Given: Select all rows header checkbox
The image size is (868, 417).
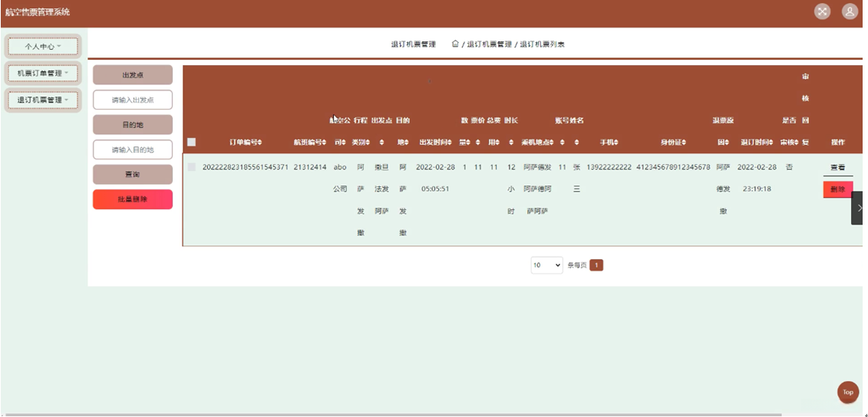Looking at the screenshot, I should coord(192,142).
